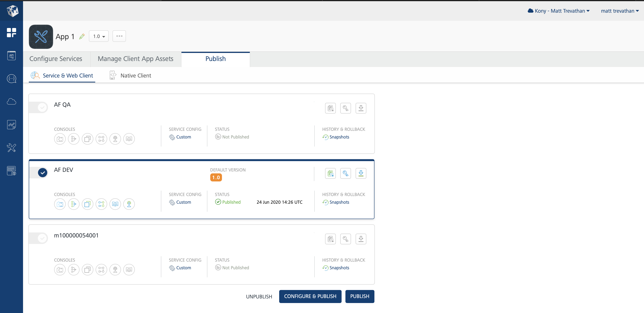Open the key icon on AF DEV environment
Image resolution: width=644 pixels, height=313 pixels.
(x=345, y=173)
